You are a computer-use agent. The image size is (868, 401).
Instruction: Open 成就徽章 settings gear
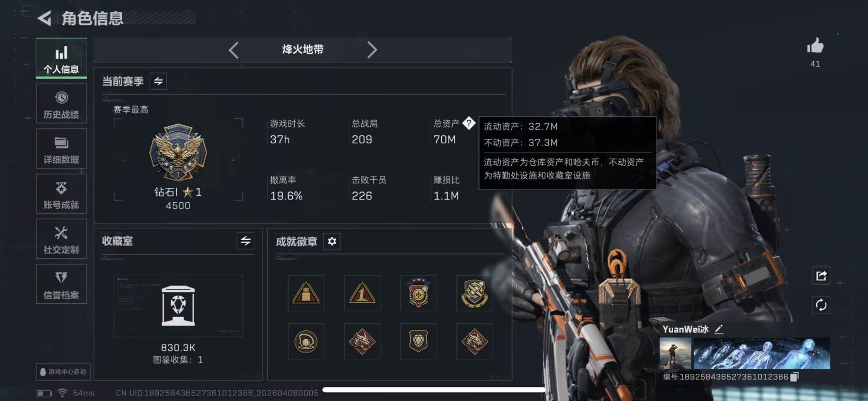pyautogui.click(x=332, y=241)
